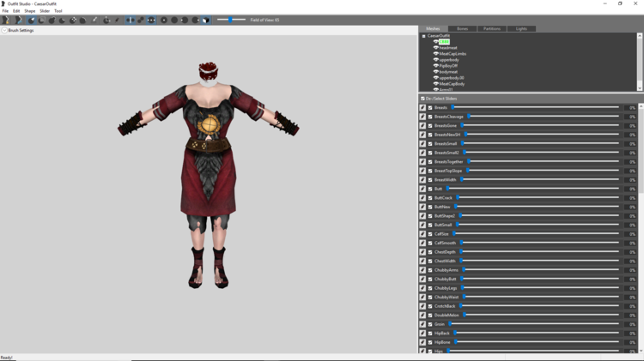
Task: Select the Deflate brush tool
Action: click(62, 20)
